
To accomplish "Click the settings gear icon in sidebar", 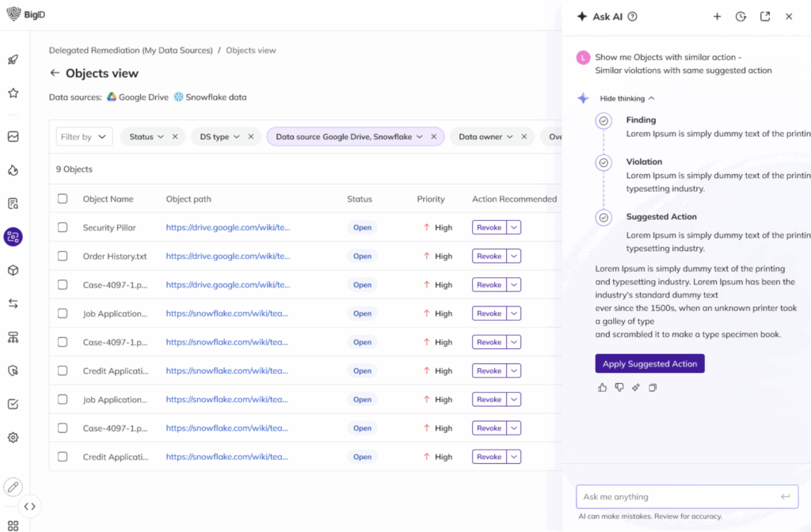I will point(13,438).
